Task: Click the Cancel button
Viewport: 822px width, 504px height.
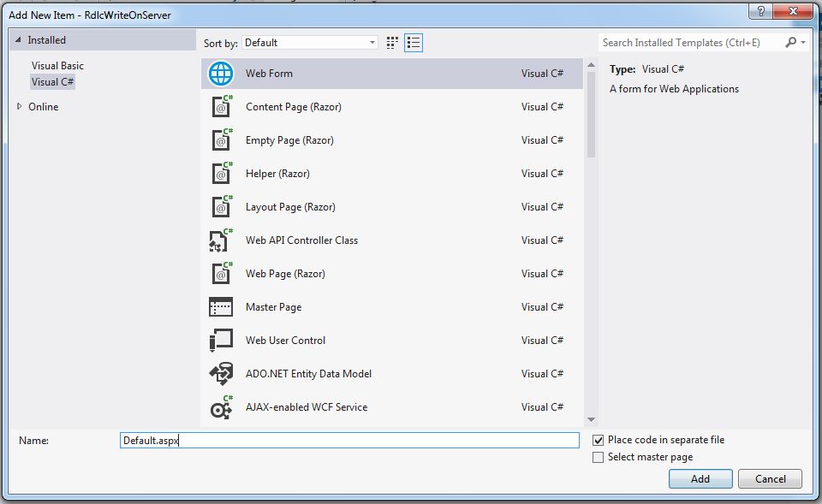Action: 770,479
